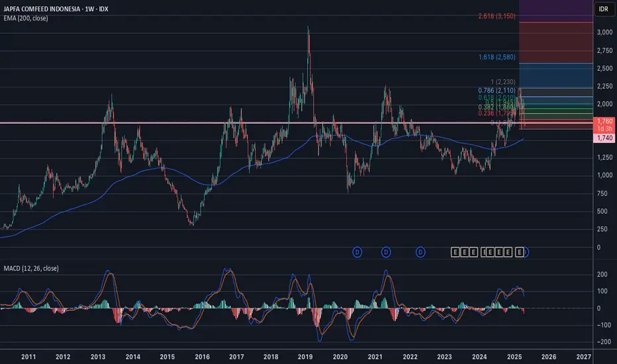Open the latest earnings E marker near 2025

[520, 252]
